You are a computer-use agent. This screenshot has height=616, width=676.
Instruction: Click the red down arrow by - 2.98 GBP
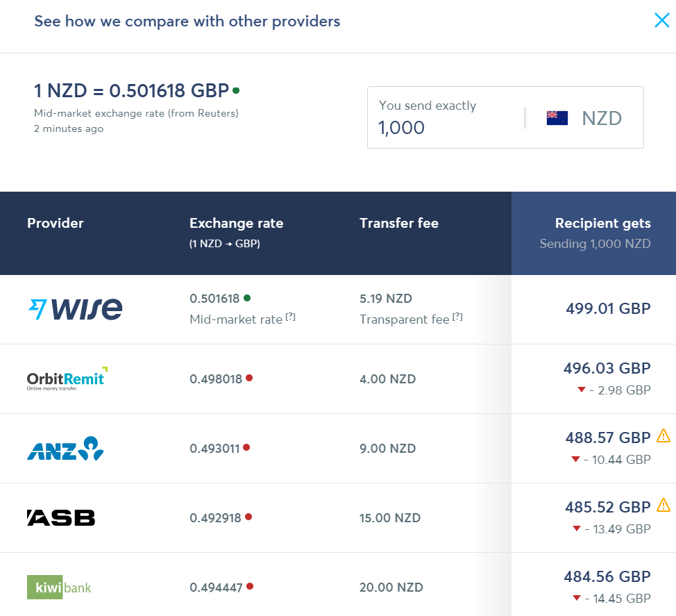tap(581, 390)
